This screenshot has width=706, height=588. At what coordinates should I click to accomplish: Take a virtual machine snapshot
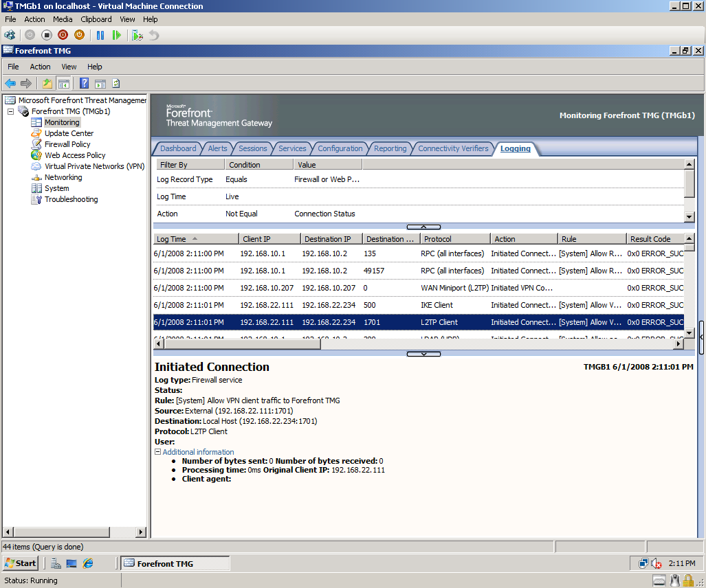tap(137, 35)
